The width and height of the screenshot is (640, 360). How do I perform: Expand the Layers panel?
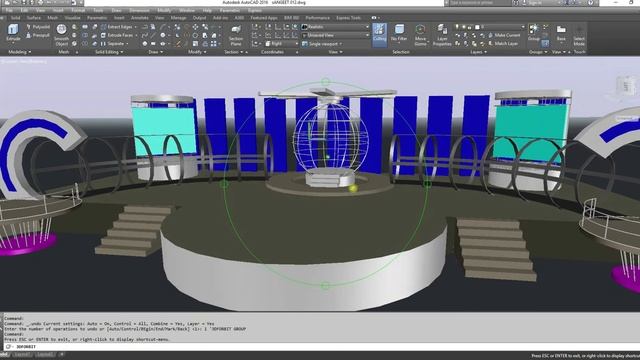click(478, 52)
